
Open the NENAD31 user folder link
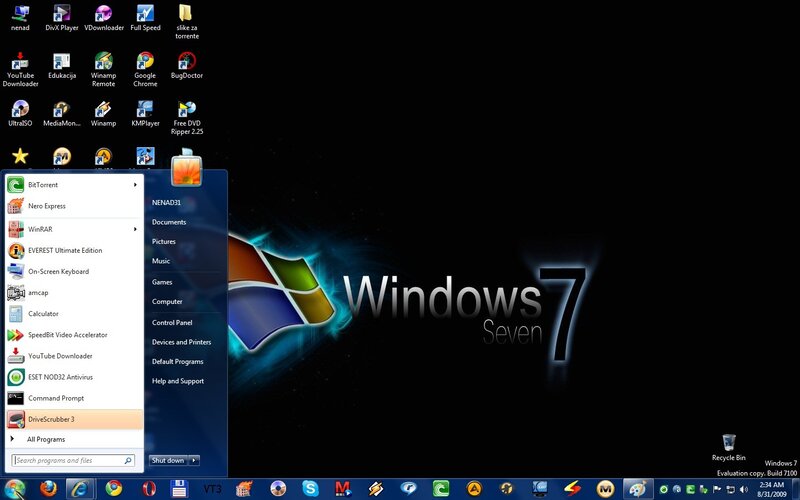166,203
